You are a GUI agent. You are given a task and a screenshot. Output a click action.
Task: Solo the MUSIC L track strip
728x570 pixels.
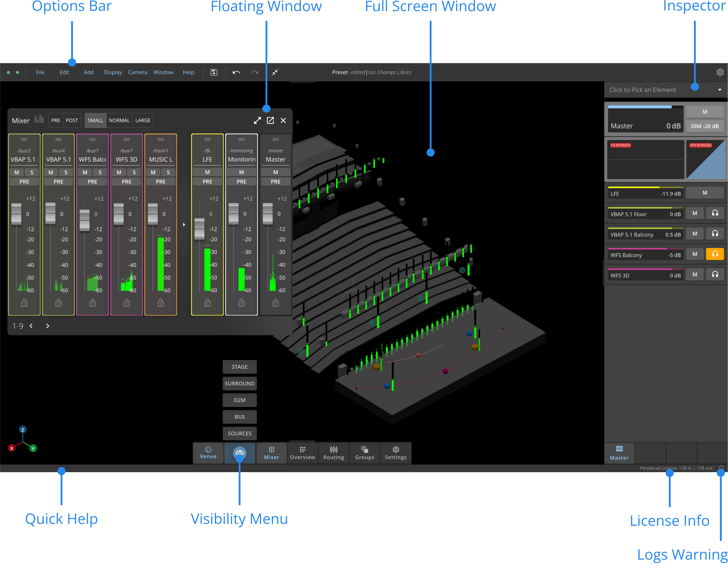pos(168,172)
